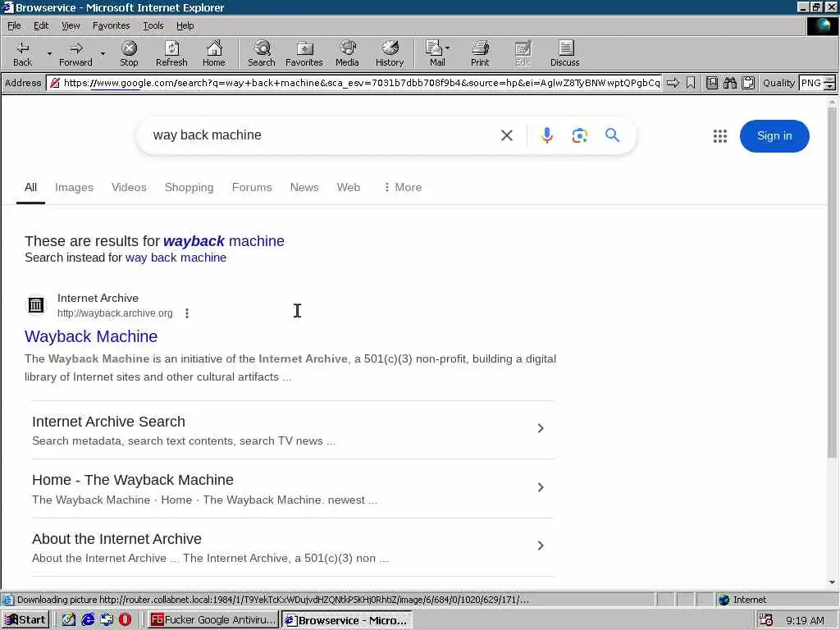Expand 'Home - The Wayback Machine' sitelink chevron
The height and width of the screenshot is (630, 840).
[x=541, y=487]
